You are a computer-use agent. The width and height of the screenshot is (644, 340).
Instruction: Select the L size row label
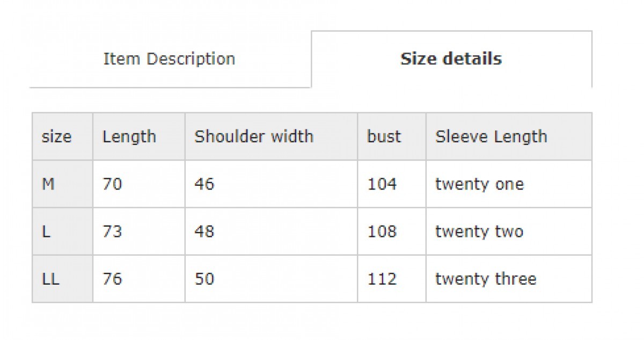point(46,232)
